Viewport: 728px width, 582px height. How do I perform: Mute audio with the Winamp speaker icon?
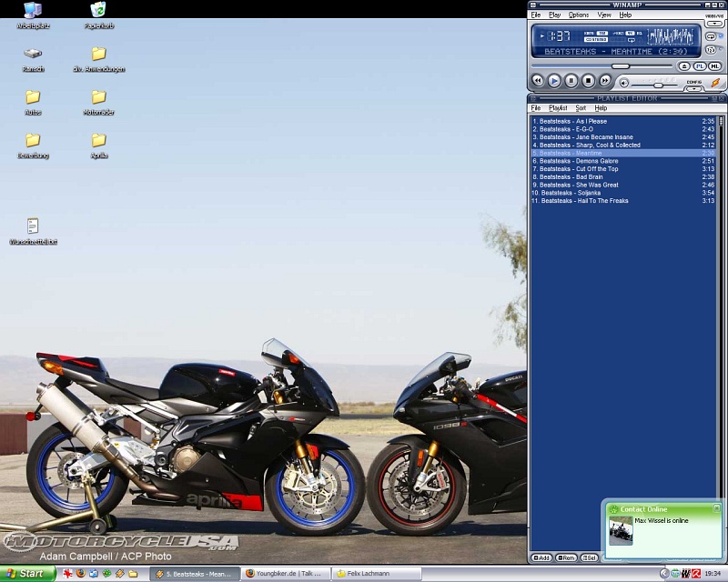click(x=624, y=83)
